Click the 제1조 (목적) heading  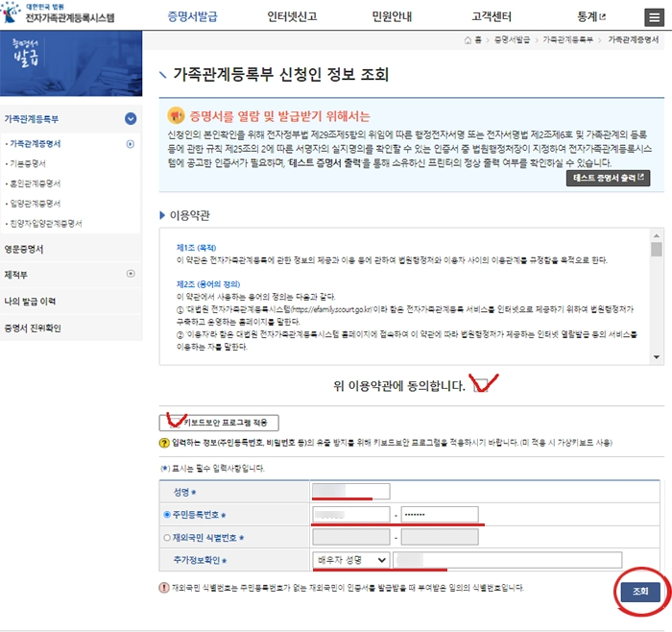pos(196,248)
